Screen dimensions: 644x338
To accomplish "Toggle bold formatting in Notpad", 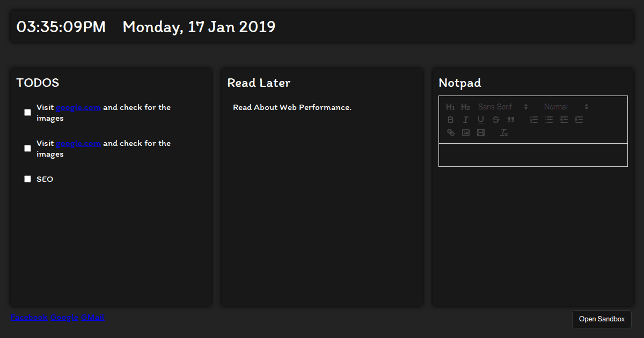I will (451, 120).
